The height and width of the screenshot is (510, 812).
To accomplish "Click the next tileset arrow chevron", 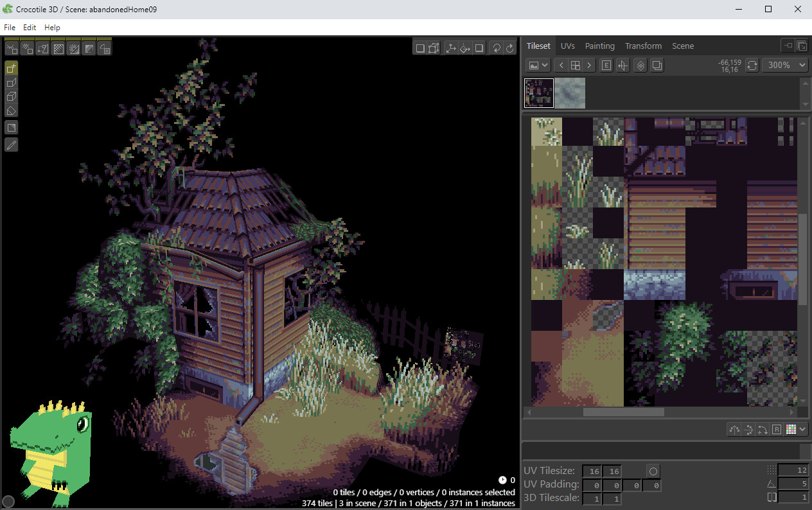I will click(588, 65).
